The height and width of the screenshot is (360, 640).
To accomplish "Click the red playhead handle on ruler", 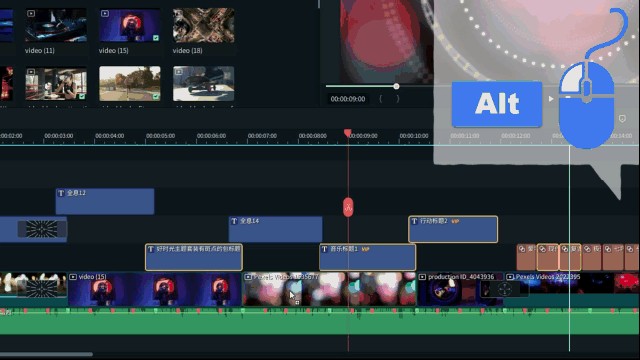I will pyautogui.click(x=348, y=133).
